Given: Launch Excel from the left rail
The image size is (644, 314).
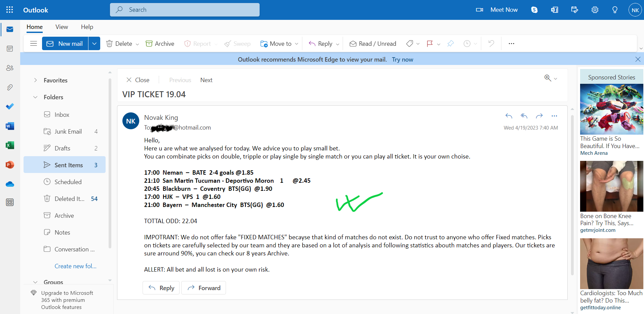Looking at the screenshot, I should [10, 145].
